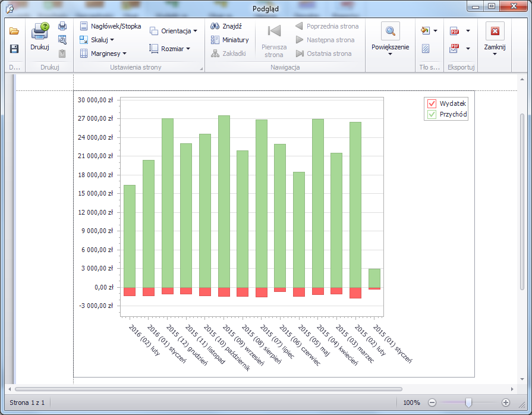Toggle the Przychód legend checkbox
532x415 pixels.
432,114
